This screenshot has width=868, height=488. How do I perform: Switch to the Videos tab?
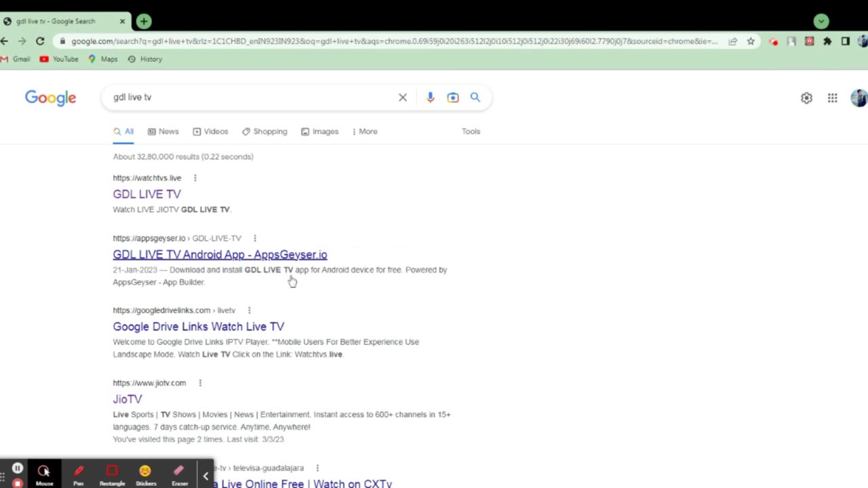tap(210, 131)
